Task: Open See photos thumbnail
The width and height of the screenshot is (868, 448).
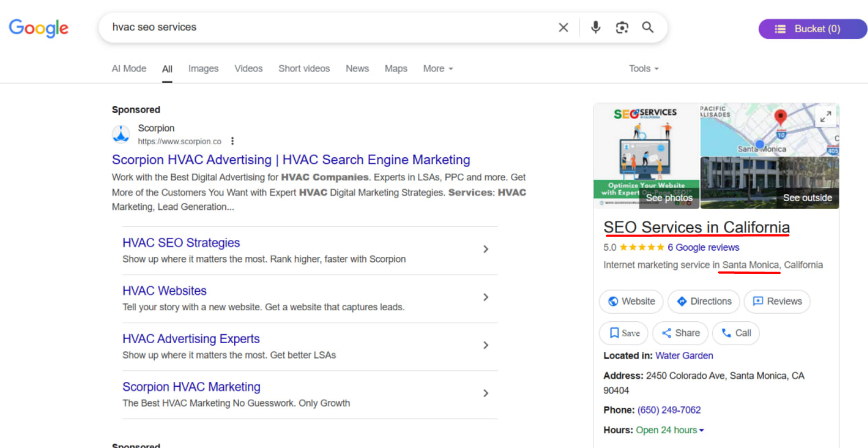Action: pos(646,156)
